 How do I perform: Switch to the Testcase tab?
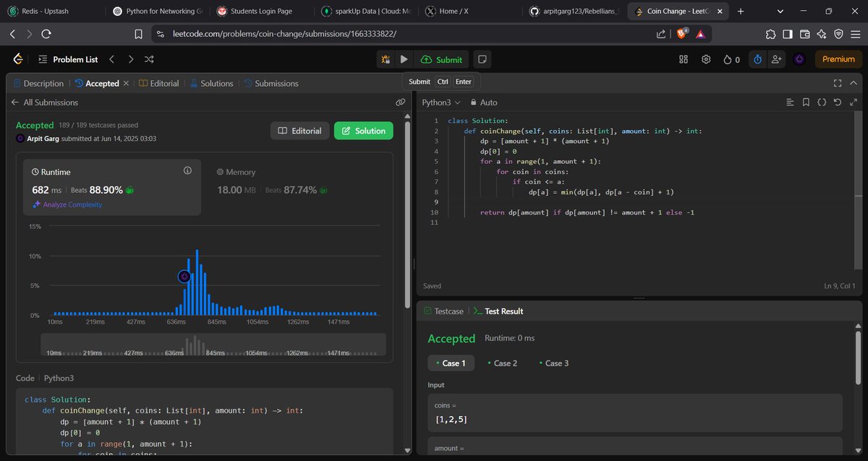[443, 311]
